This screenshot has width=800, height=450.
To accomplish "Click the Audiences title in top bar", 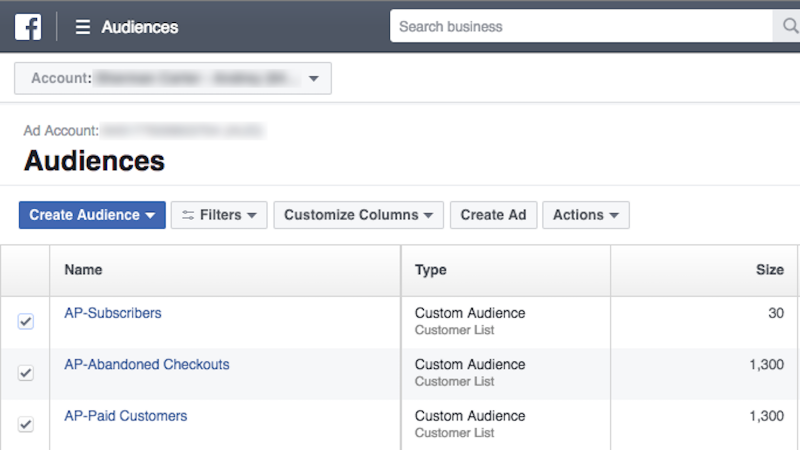I will tap(140, 27).
